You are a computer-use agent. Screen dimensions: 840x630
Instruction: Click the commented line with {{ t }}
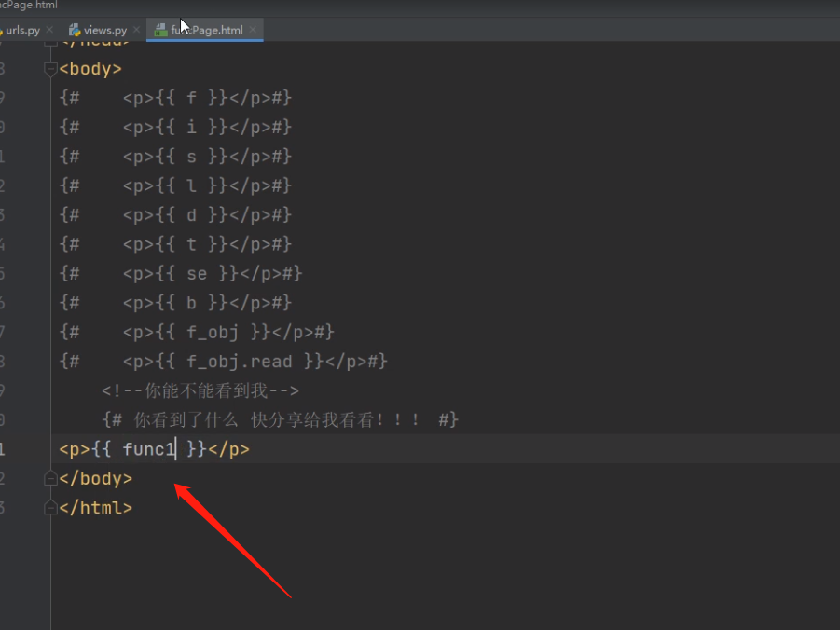(175, 244)
